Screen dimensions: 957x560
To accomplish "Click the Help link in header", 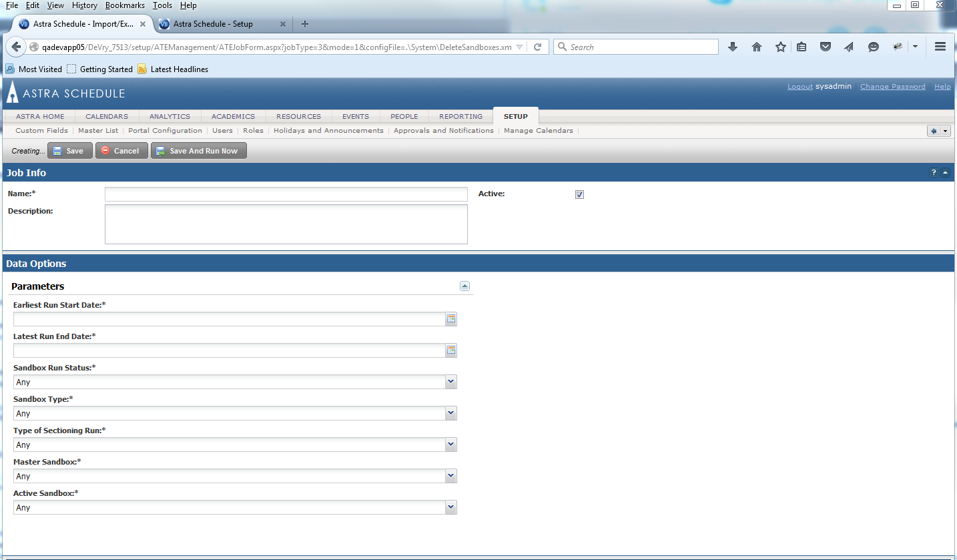I will click(942, 87).
